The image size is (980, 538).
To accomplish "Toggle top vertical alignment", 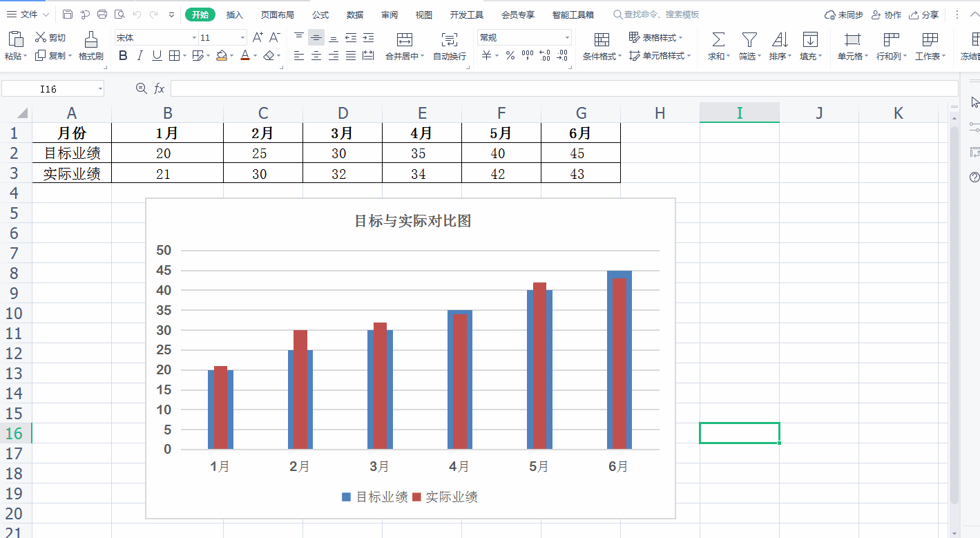I will click(298, 37).
